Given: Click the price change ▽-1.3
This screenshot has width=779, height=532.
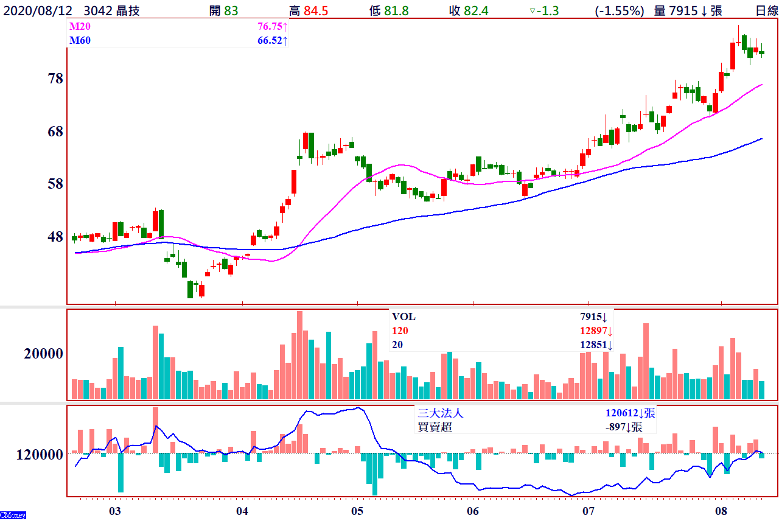Looking at the screenshot, I should 545,10.
